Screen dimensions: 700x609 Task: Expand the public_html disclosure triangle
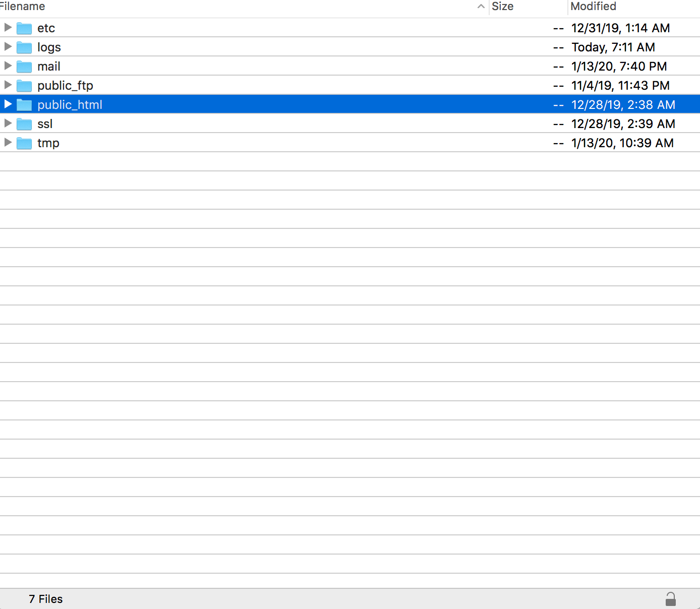[8, 104]
